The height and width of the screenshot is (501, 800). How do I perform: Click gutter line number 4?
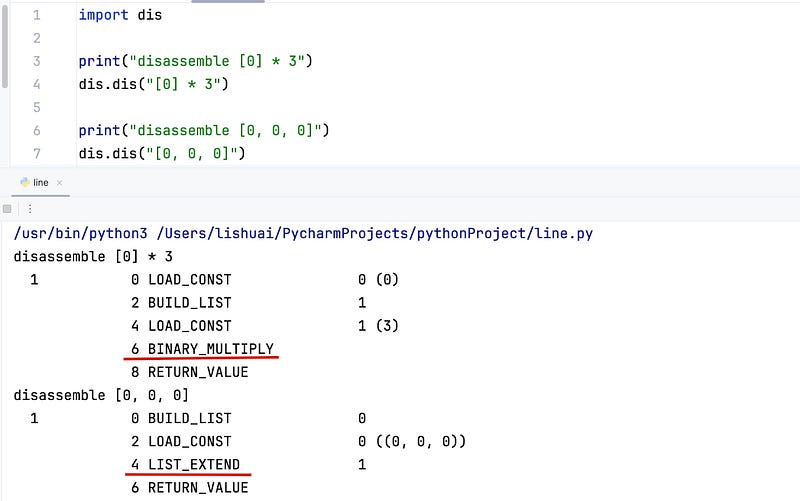point(36,84)
